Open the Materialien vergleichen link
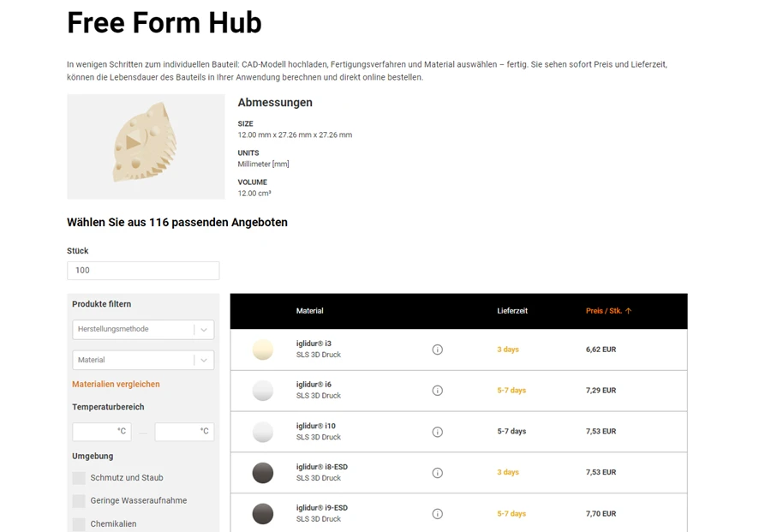Image resolution: width=777 pixels, height=532 pixels. (x=116, y=384)
